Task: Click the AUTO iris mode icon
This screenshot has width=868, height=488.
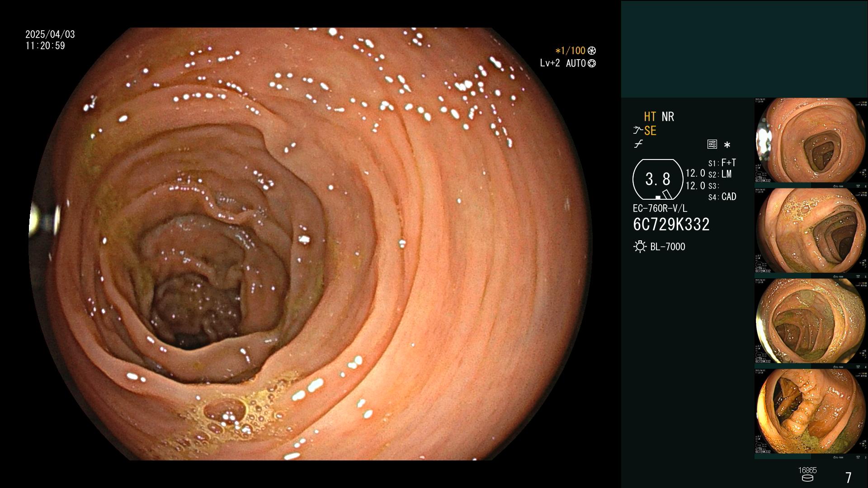Action: [x=592, y=63]
